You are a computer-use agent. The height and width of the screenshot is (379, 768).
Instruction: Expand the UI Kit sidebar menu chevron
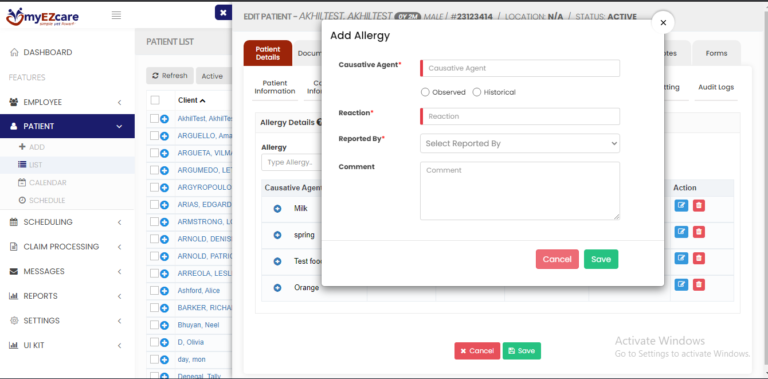[120, 345]
